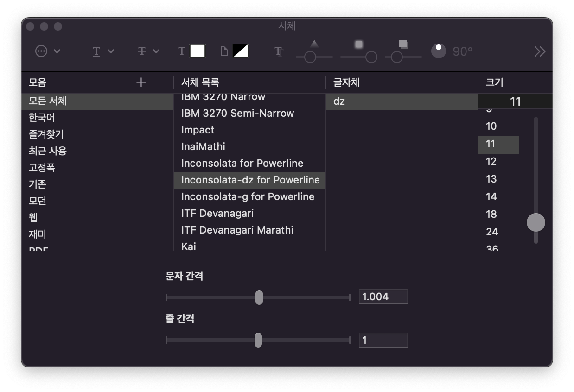Select the dz typeface

point(402,101)
